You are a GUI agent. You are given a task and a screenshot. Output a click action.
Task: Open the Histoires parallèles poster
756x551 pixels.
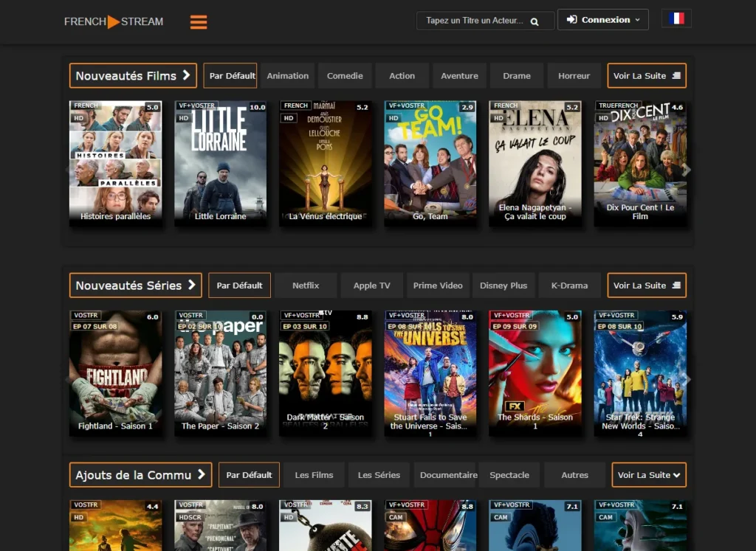pyautogui.click(x=116, y=163)
